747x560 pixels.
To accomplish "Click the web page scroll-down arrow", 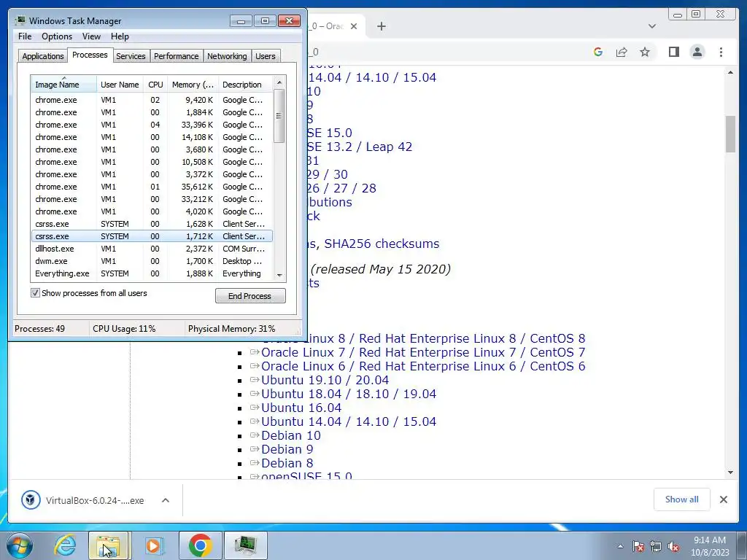I will pos(730,472).
